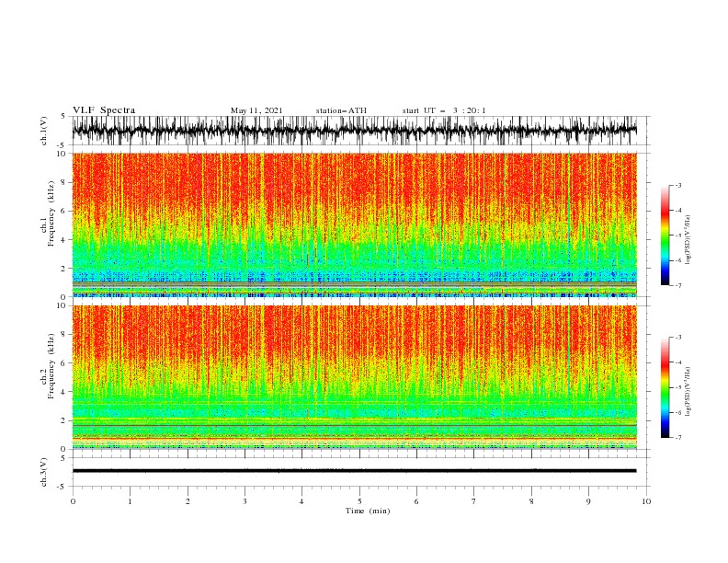Click time axis tick label "5"

click(x=359, y=501)
